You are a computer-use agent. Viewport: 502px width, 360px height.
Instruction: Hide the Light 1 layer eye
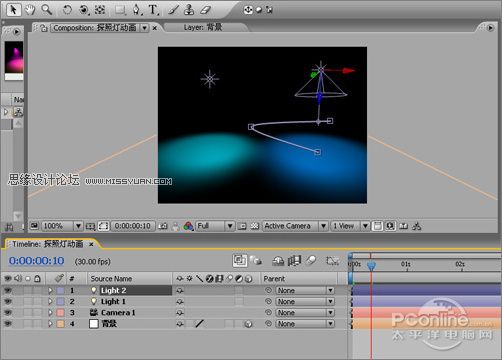click(8, 302)
